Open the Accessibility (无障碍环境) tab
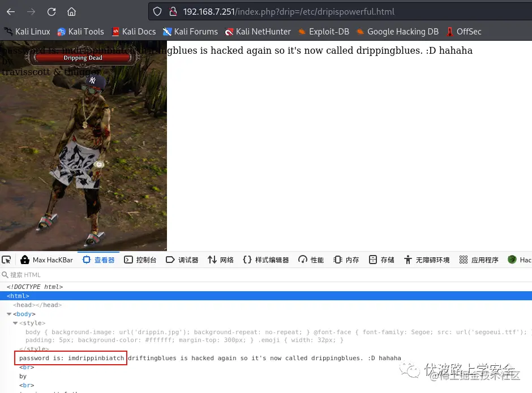Screen dimensions: 532x393 (427, 260)
